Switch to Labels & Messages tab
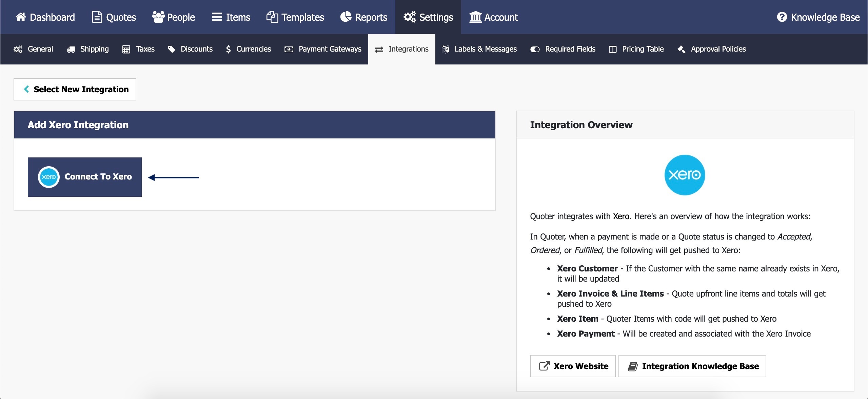This screenshot has width=868, height=399. point(479,49)
